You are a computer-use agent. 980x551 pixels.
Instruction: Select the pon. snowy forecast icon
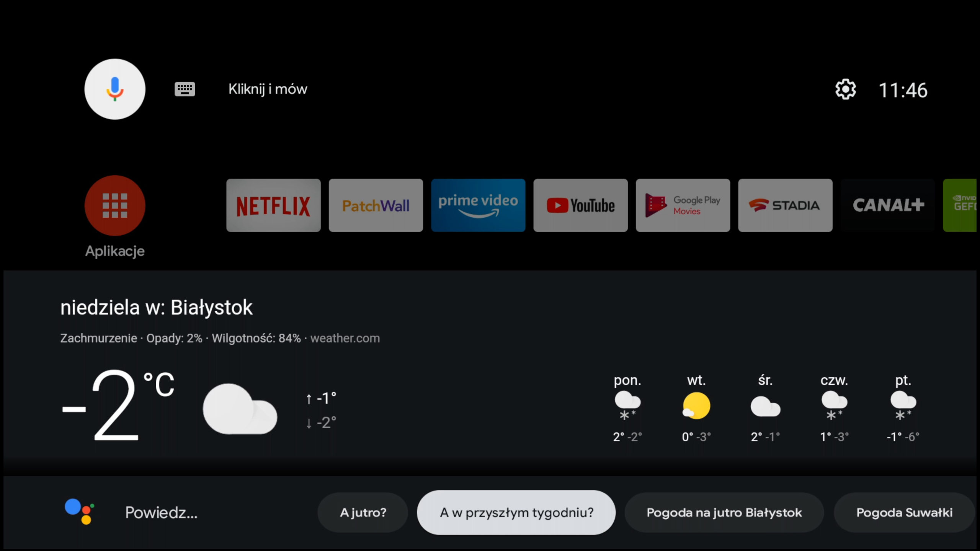[627, 406]
